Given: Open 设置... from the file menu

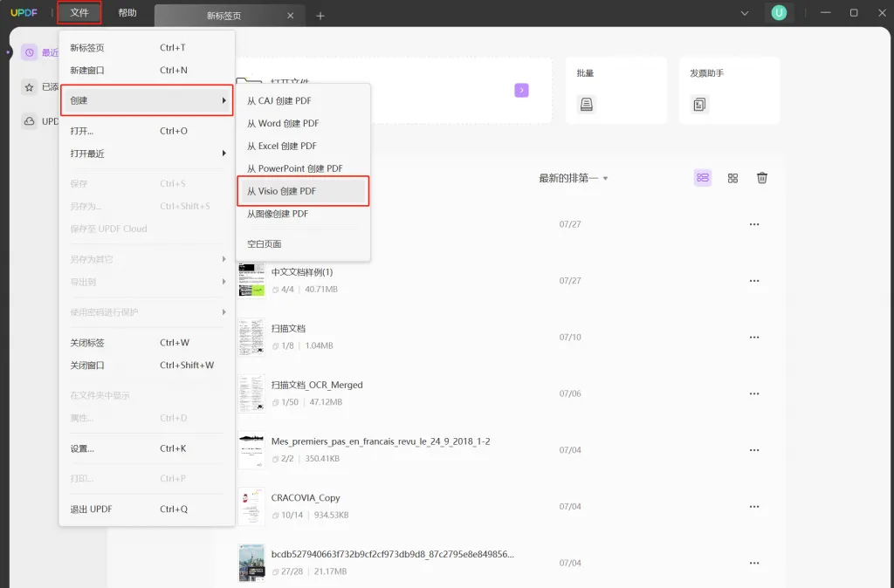Looking at the screenshot, I should [x=147, y=449].
